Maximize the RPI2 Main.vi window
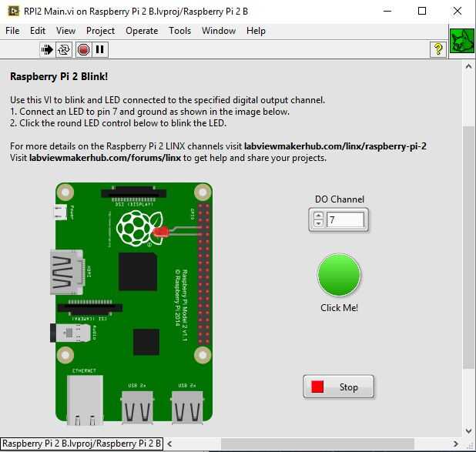This screenshot has height=452, width=476. pos(422,12)
